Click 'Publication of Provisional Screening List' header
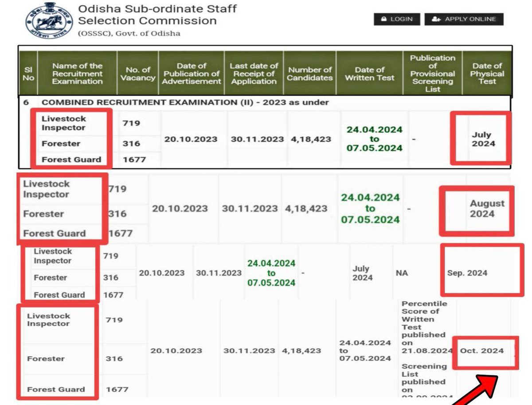532x405 pixels. click(x=433, y=74)
